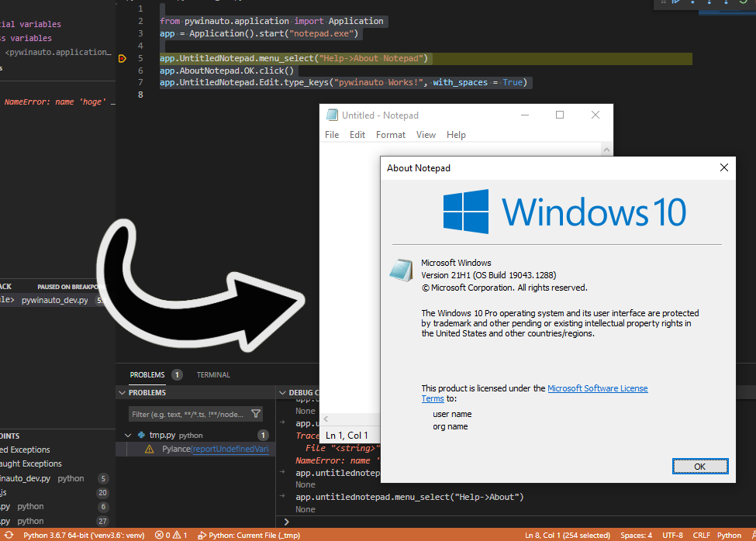
Task: Collapse the PROBLEMS section header
Action: point(122,393)
